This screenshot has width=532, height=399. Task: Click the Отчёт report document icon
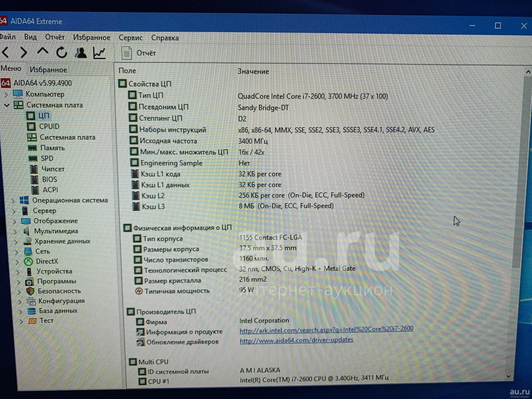point(127,53)
